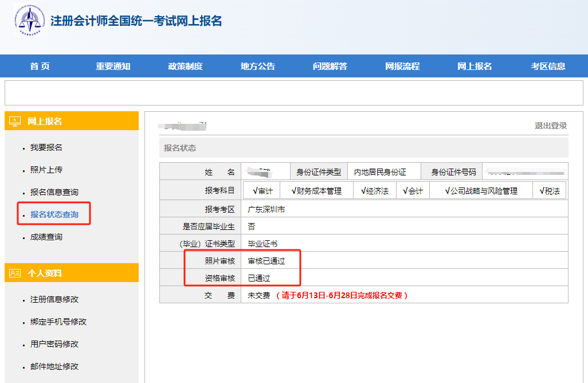
Task: Select the checked 审计 exam subject
Action: (x=262, y=189)
